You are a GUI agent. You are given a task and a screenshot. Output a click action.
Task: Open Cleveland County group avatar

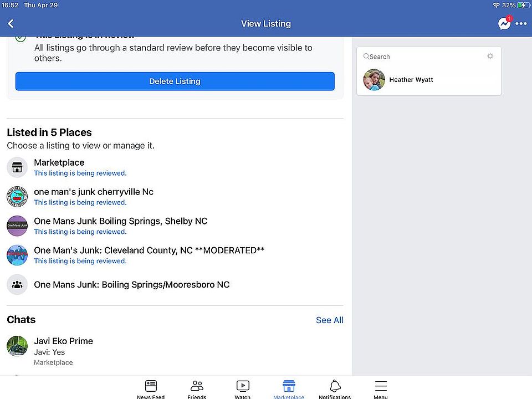click(x=17, y=255)
